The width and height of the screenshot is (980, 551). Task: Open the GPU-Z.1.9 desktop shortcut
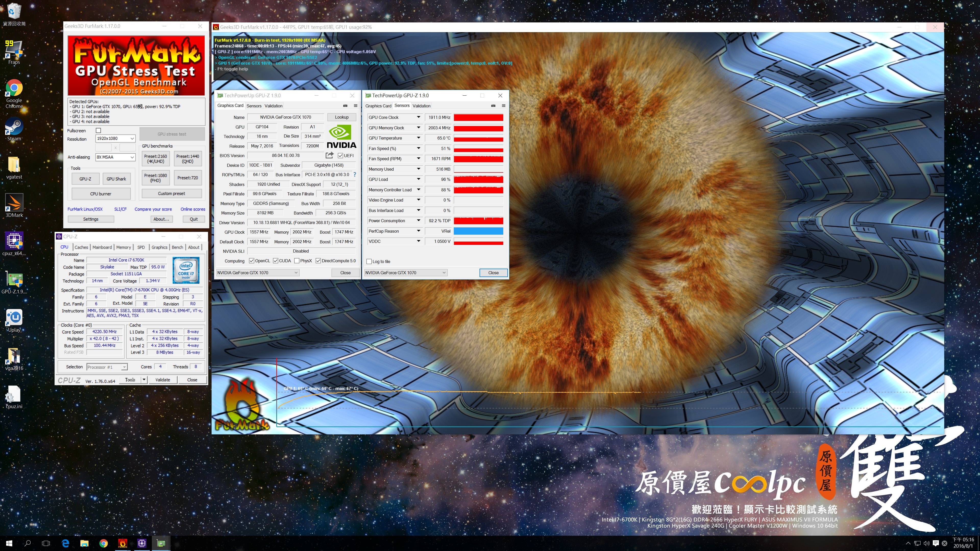point(14,283)
